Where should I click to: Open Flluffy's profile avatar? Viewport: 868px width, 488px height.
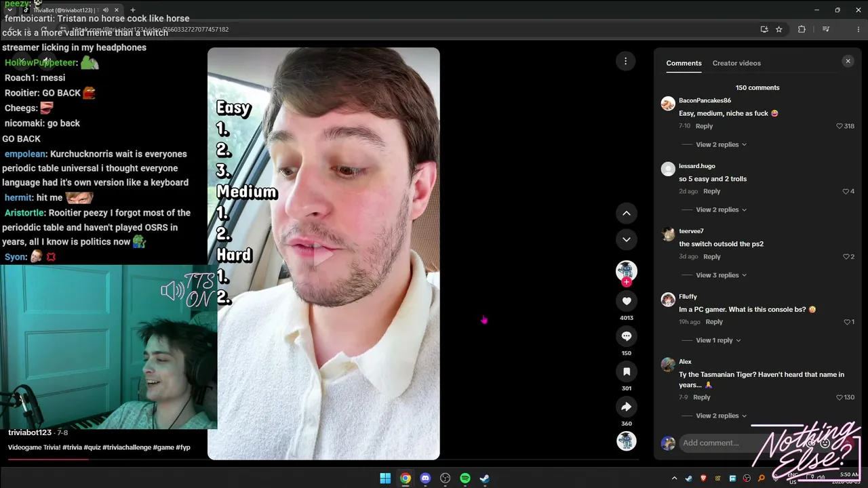[x=668, y=299]
